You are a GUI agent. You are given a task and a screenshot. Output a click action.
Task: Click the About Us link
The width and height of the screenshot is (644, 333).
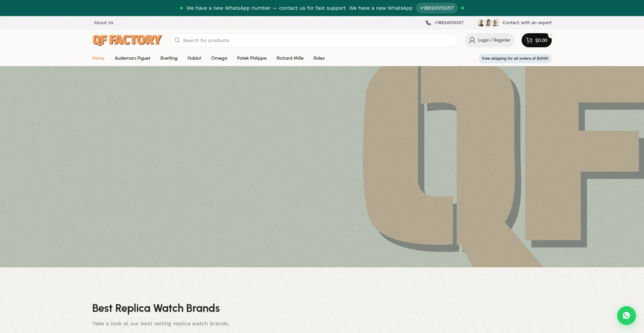click(104, 23)
